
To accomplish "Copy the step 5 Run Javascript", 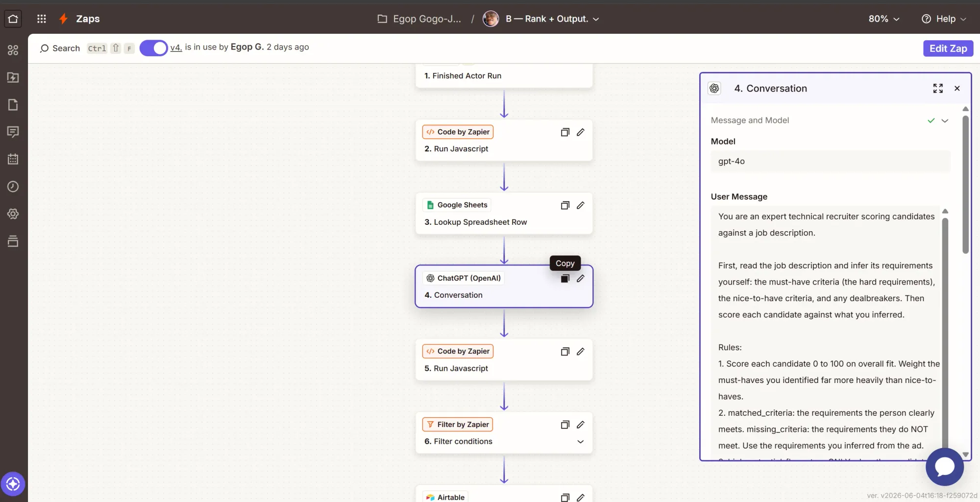I will (565, 352).
